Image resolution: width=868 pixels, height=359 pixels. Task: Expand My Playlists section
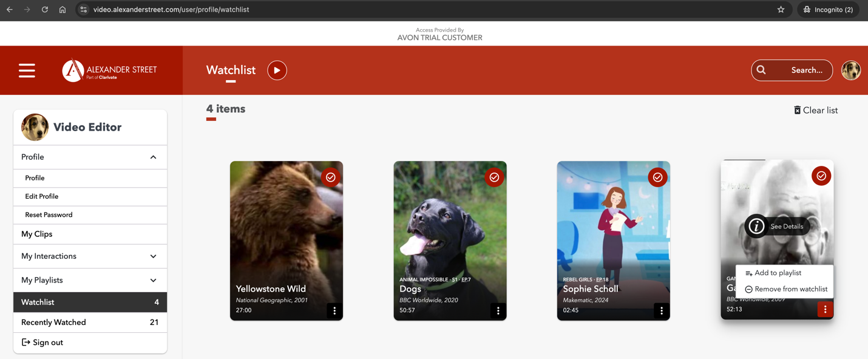click(x=153, y=281)
